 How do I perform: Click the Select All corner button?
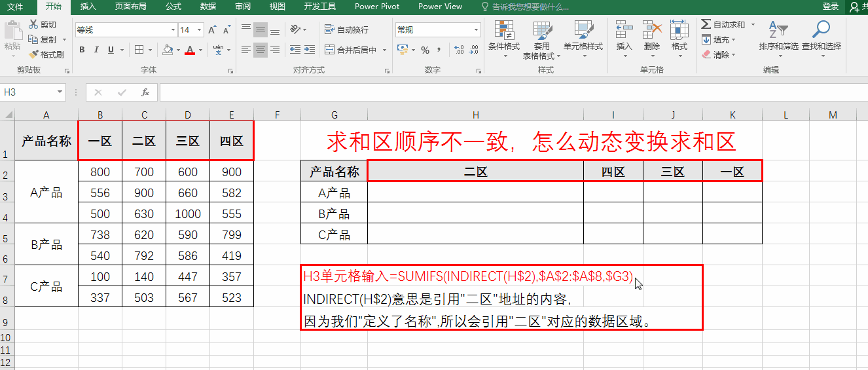[x=7, y=115]
